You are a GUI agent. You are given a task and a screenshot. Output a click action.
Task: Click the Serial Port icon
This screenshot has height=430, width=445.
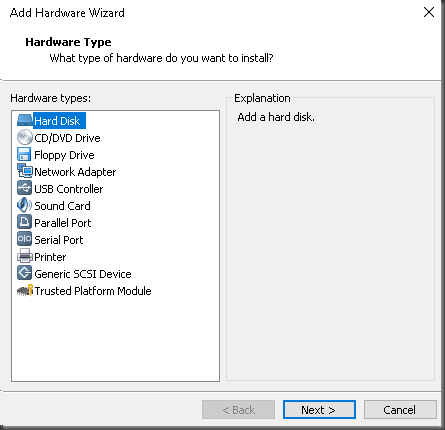24,239
